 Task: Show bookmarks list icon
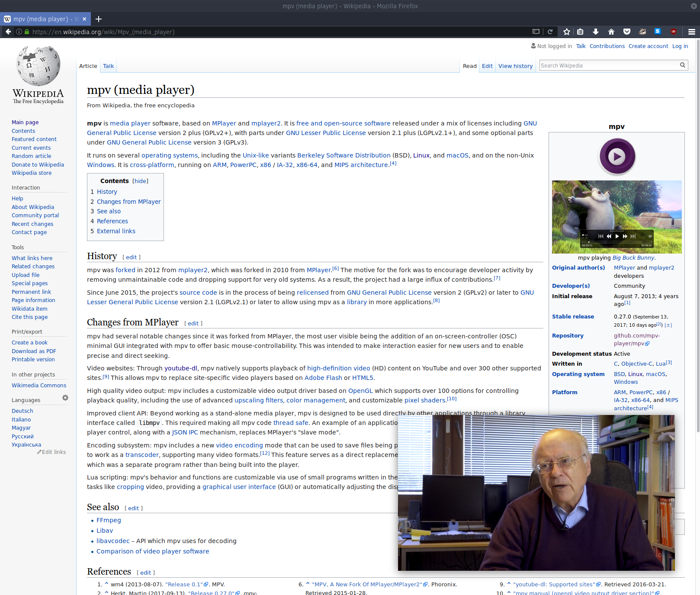[581, 32]
